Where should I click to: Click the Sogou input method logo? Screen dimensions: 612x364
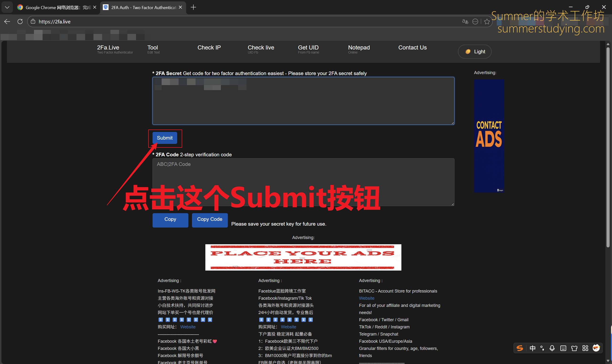(519, 348)
